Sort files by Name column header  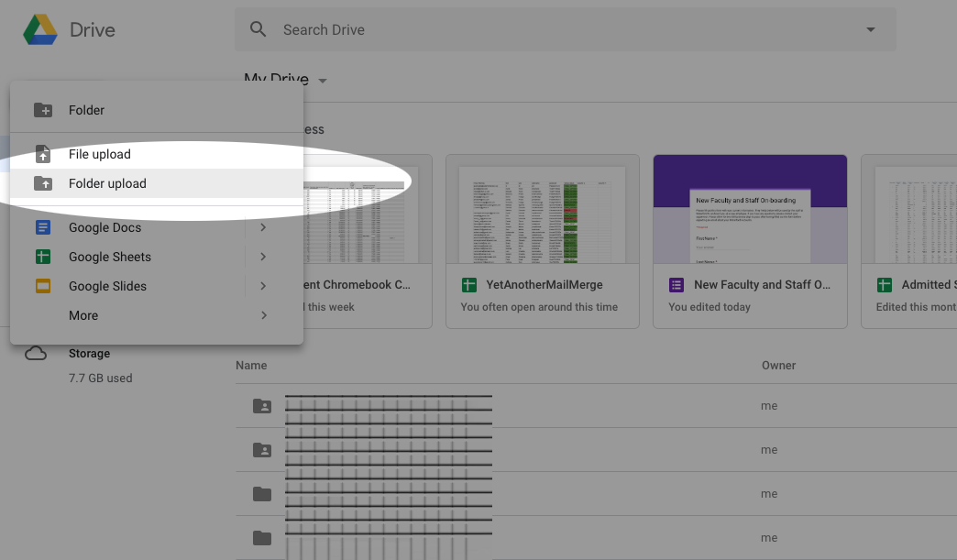tap(251, 365)
